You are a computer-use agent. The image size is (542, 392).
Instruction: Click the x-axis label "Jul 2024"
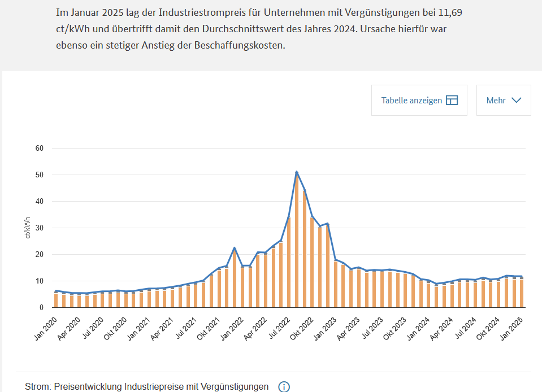pos(466,328)
